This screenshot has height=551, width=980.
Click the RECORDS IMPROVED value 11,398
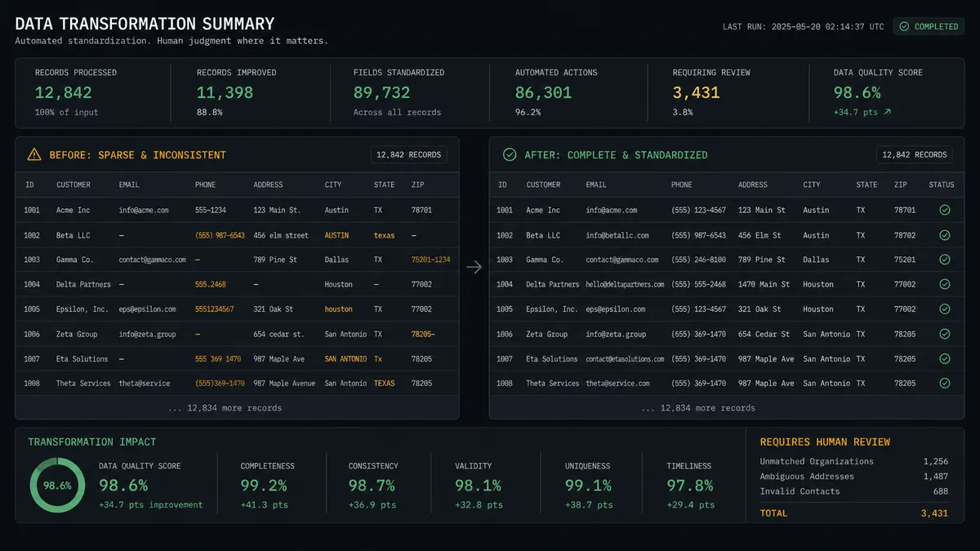[x=225, y=92]
